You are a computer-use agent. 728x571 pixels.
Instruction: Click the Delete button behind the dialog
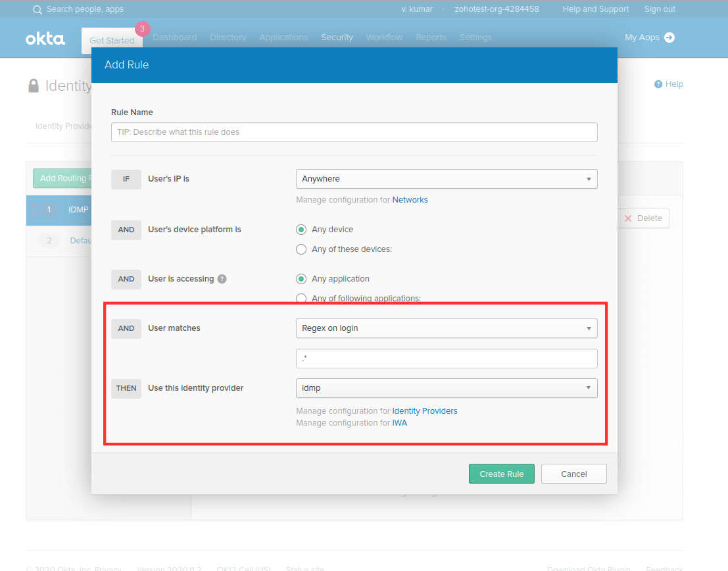pyautogui.click(x=644, y=218)
